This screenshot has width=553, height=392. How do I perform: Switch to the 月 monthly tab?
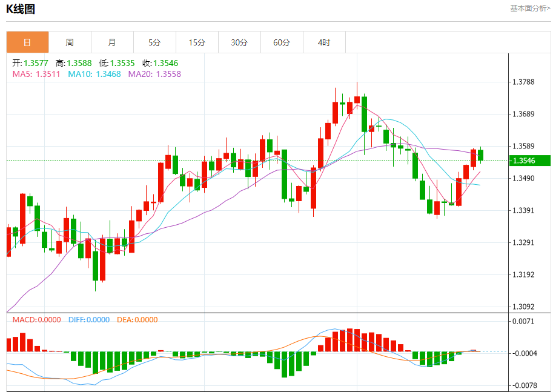(112, 42)
